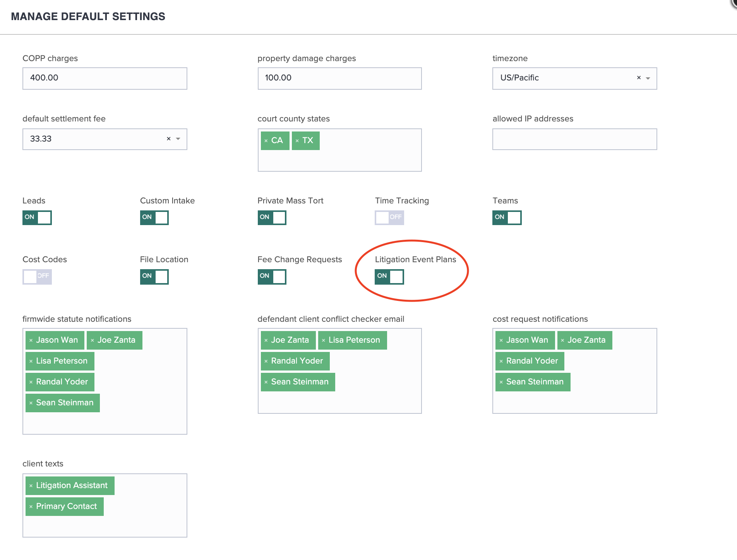This screenshot has height=560, width=737.
Task: Enable Cost Codes
Action: (x=37, y=277)
